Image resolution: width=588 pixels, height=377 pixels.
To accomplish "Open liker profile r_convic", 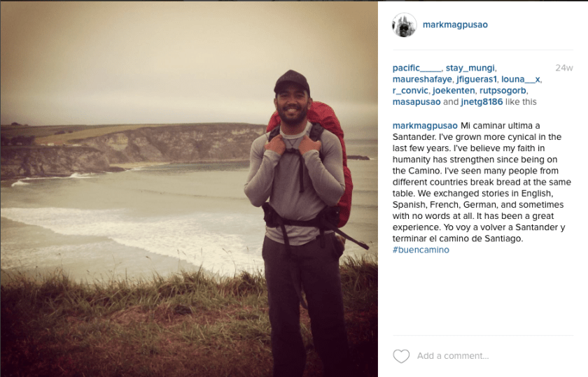I will tap(410, 90).
